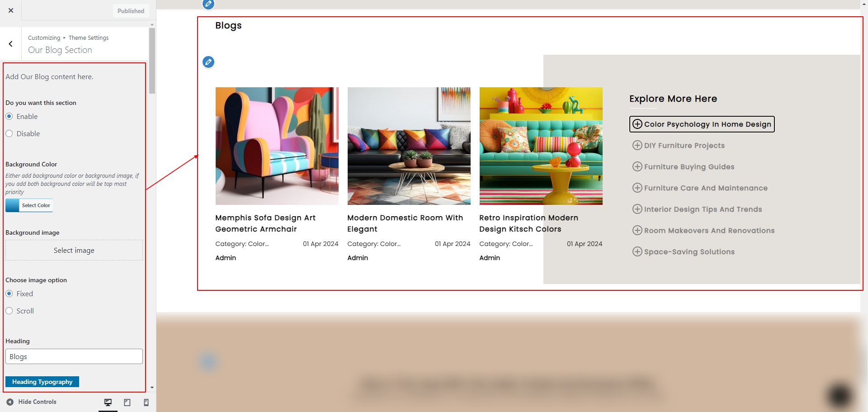Switch to mobile preview icon
Screen dimensions: 868x412
(146, 402)
